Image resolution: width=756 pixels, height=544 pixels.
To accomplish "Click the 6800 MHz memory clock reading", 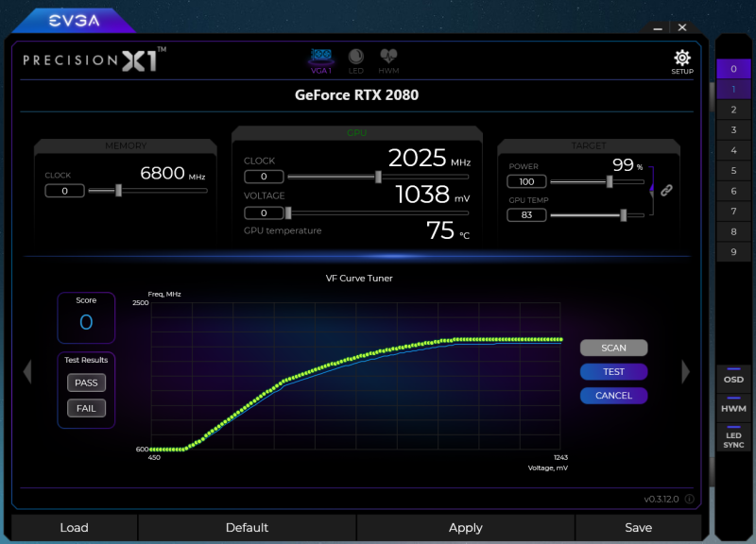I will [173, 173].
